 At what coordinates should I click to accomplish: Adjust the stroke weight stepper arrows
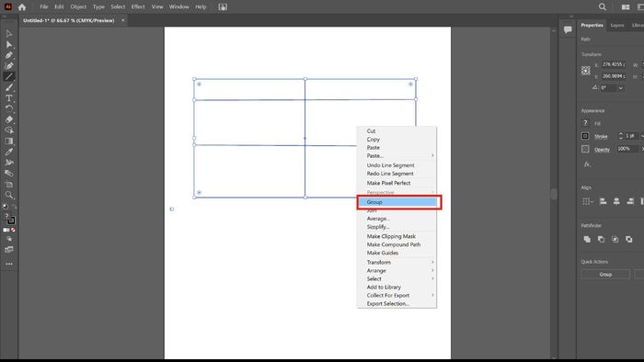(621, 136)
